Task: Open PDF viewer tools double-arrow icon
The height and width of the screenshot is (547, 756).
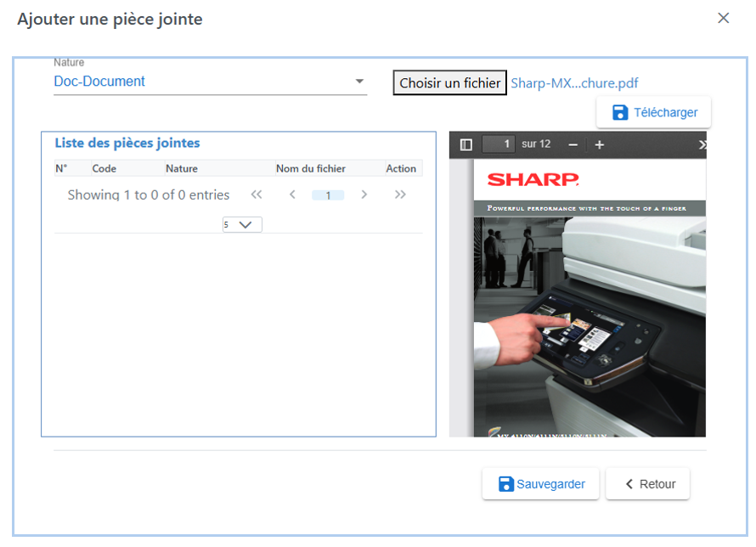Action: [702, 144]
